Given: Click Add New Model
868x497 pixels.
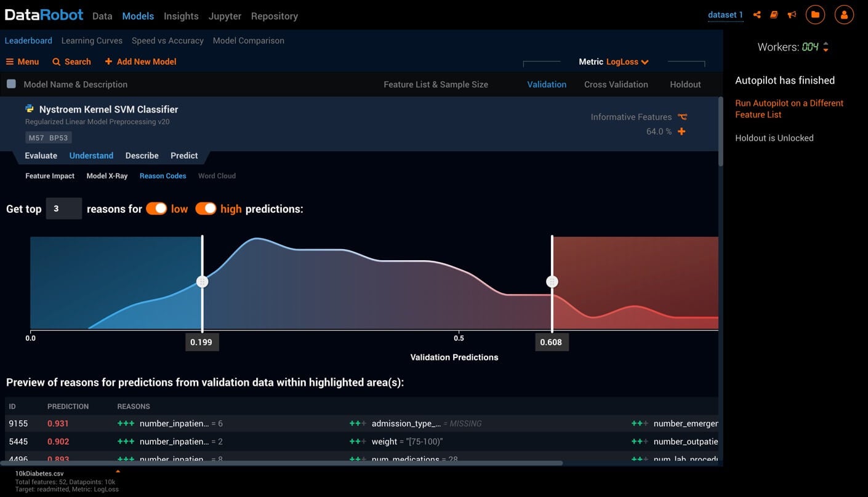Looking at the screenshot, I should (x=140, y=62).
